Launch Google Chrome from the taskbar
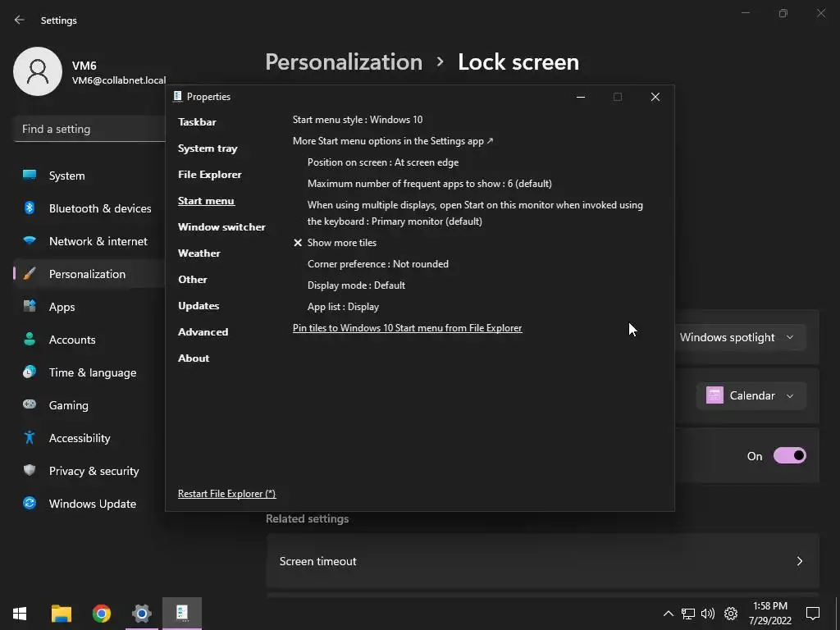This screenshot has height=630, width=840. point(101,614)
